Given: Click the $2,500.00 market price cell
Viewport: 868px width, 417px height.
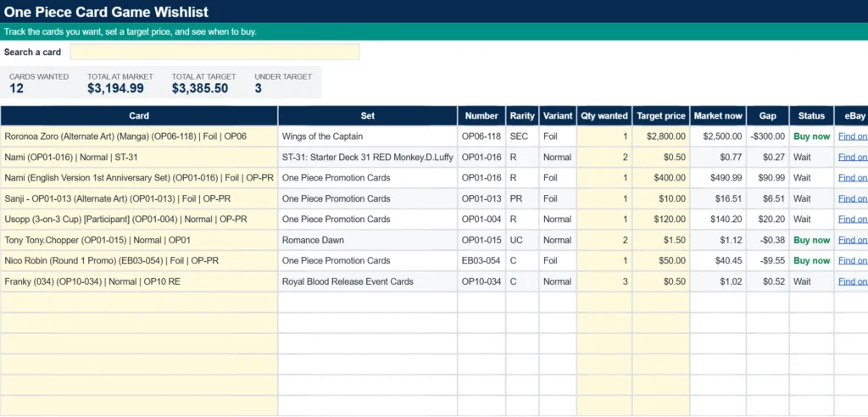Looking at the screenshot, I should pos(718,136).
